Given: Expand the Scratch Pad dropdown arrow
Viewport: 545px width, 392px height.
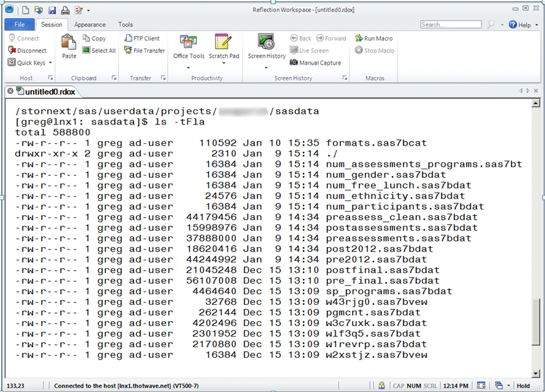Looking at the screenshot, I should tap(224, 63).
